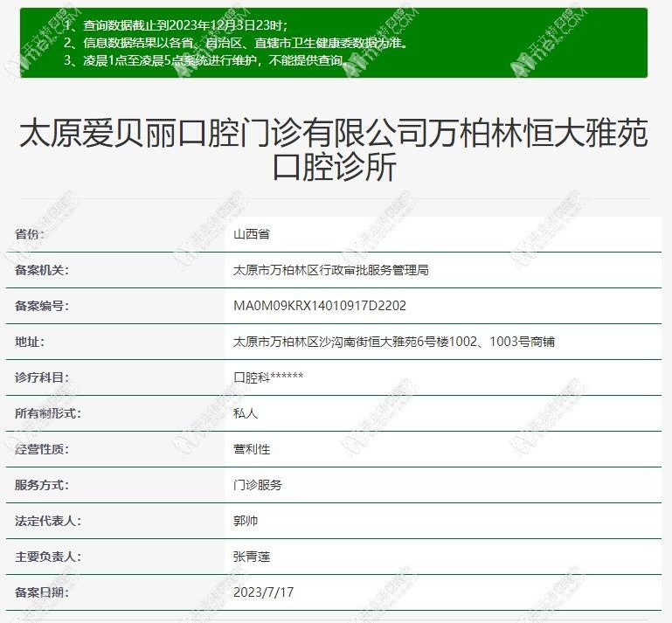
Task: Click the address value with 恒大雅苑6号楼
Action: pos(393,342)
